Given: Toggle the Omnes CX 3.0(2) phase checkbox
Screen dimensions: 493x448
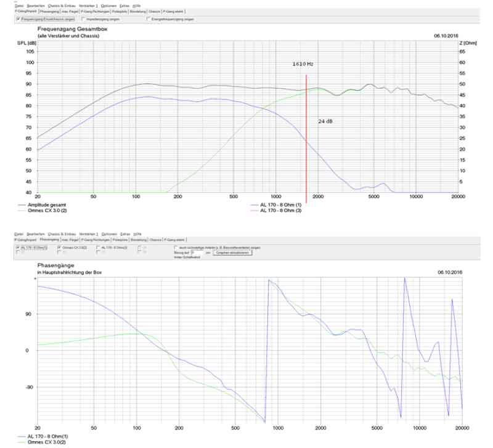Looking at the screenshot, I should [x=59, y=248].
